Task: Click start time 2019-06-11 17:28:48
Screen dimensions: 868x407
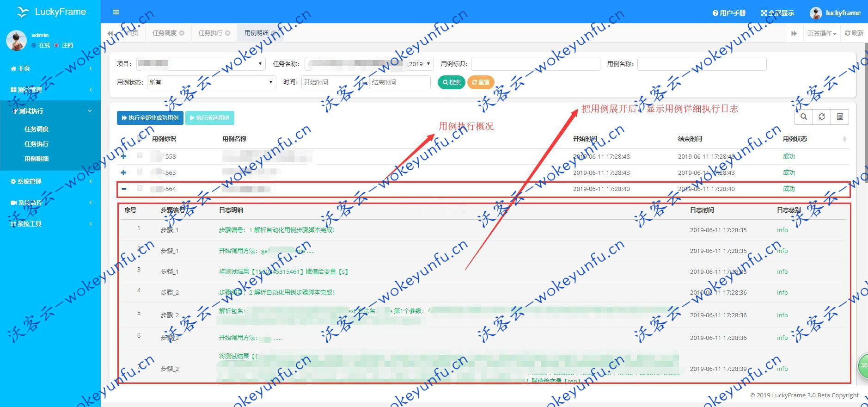Action: [x=601, y=156]
